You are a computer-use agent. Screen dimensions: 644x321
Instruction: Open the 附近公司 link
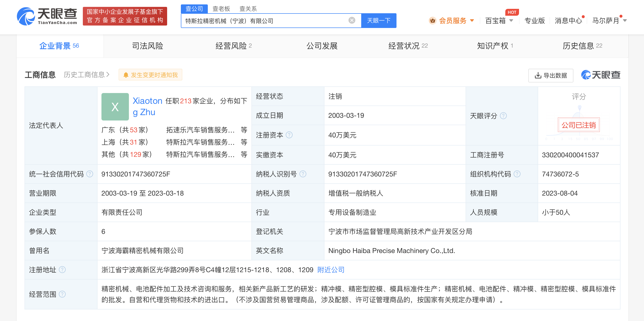point(331,270)
